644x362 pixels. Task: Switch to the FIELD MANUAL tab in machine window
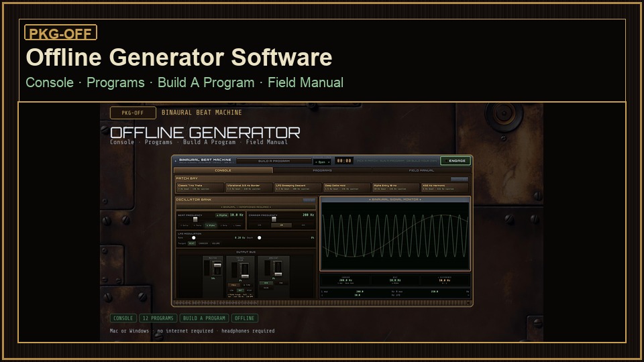[421, 170]
